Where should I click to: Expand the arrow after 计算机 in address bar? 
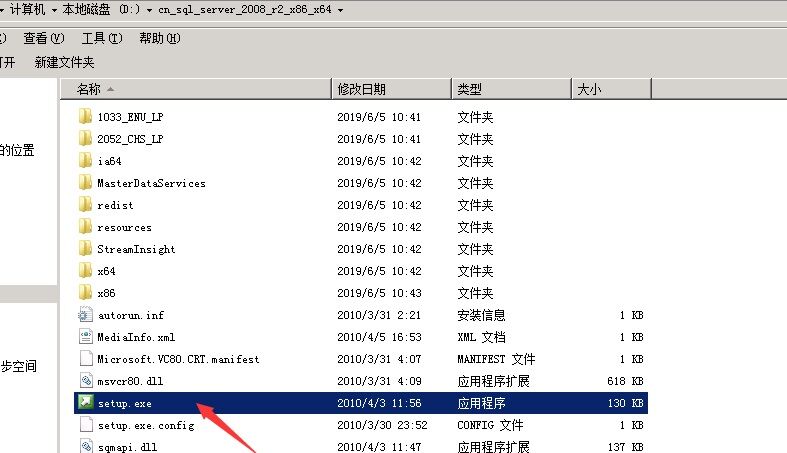click(x=54, y=10)
